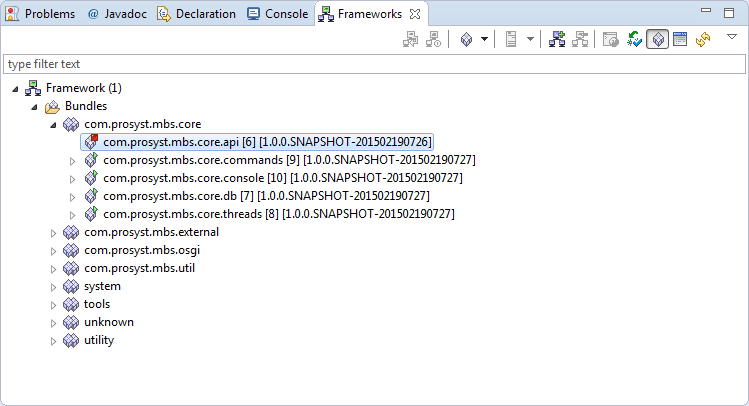
Task: Click the type filter text field
Action: click(374, 63)
